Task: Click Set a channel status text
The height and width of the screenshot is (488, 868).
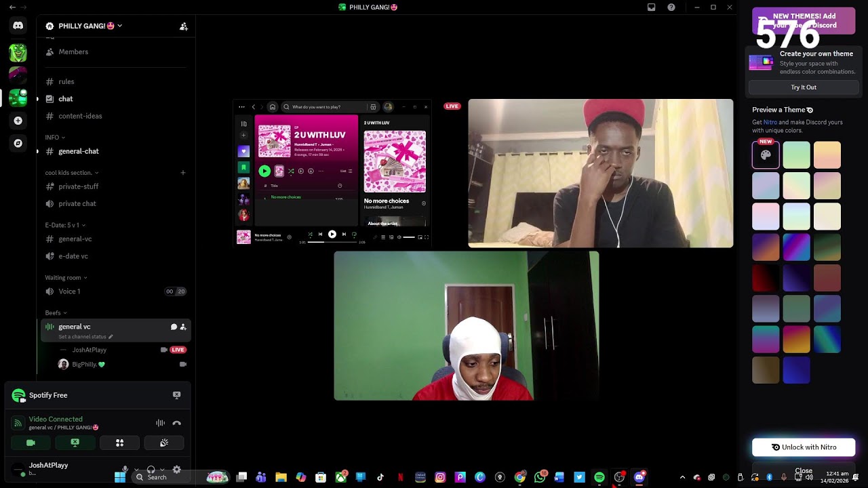Action: (82, 337)
